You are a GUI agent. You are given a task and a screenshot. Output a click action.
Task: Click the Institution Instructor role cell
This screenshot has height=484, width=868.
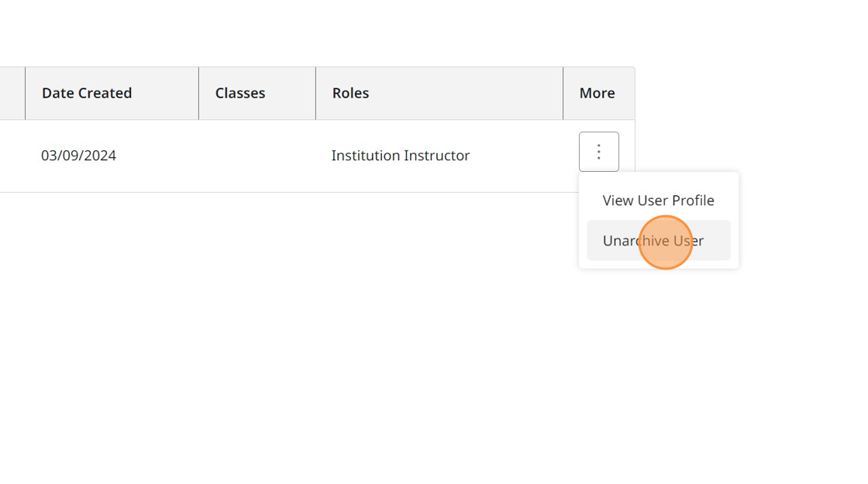click(400, 156)
